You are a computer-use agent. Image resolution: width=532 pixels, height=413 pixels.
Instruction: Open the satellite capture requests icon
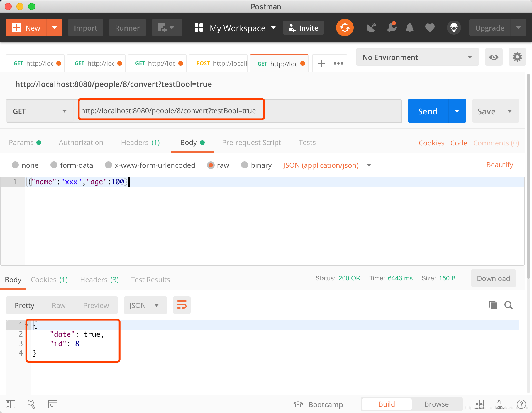(371, 28)
